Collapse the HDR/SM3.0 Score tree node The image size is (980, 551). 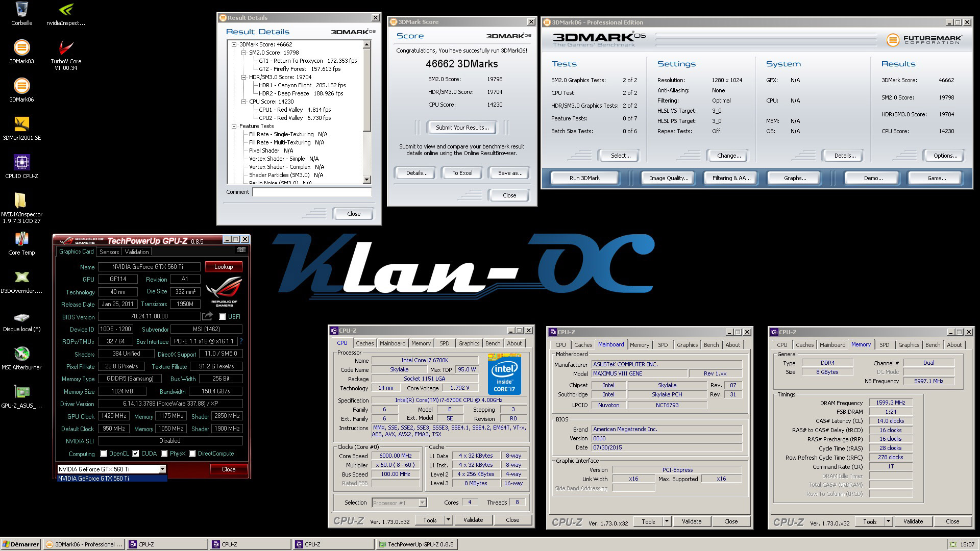(244, 77)
